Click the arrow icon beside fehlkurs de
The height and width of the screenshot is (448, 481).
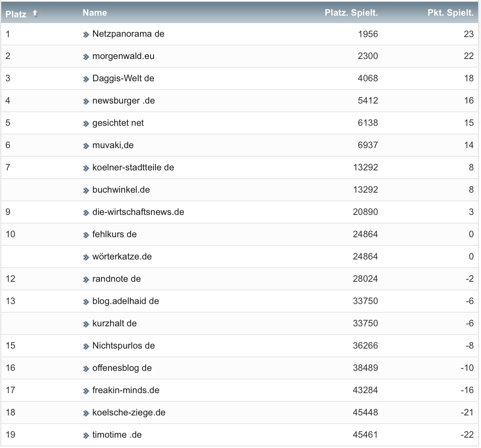click(86, 235)
